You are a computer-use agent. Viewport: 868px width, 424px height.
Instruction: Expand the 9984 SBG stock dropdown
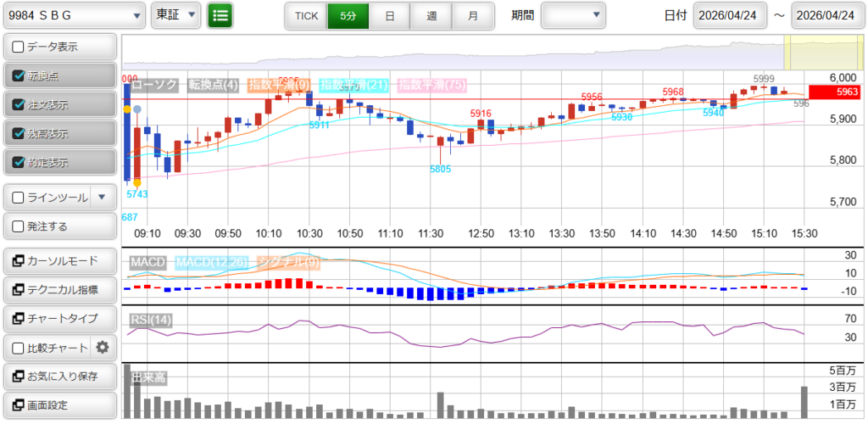74,15
